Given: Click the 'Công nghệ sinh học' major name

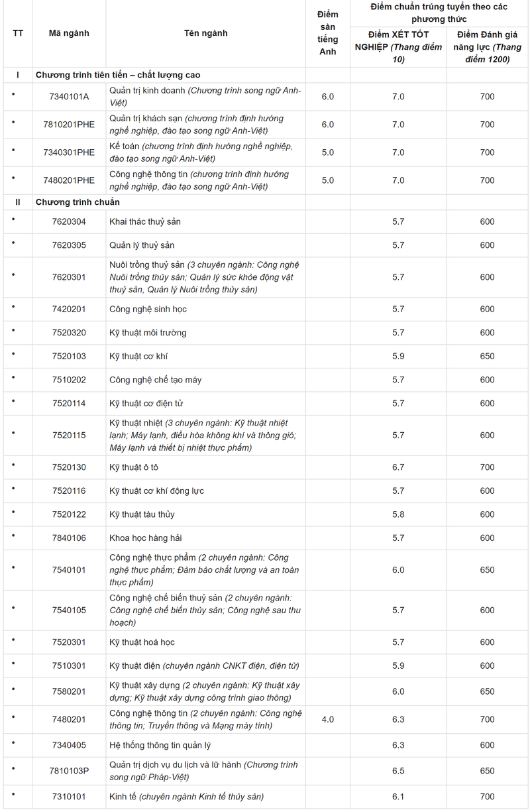Looking at the screenshot, I should click(x=148, y=309).
